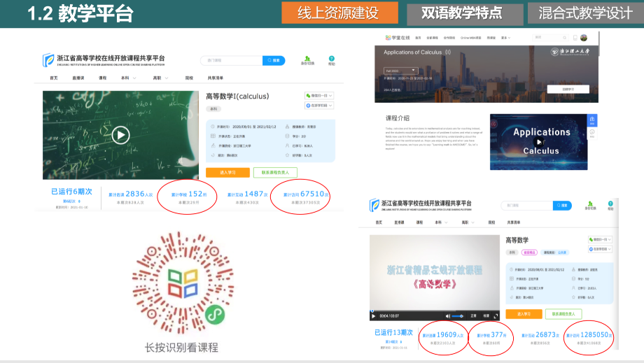Open the blue-icon dropdown below WeChat on the calculus page
644x363 pixels.
coord(319,106)
